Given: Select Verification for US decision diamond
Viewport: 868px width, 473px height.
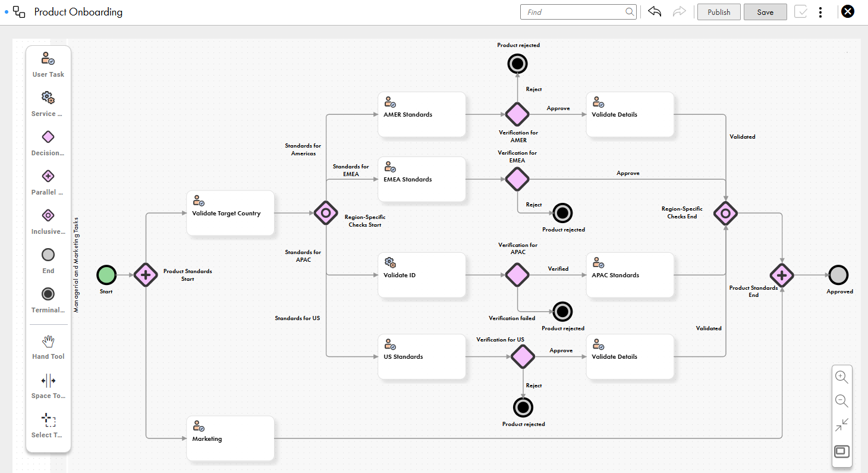Looking at the screenshot, I should (x=523, y=356).
